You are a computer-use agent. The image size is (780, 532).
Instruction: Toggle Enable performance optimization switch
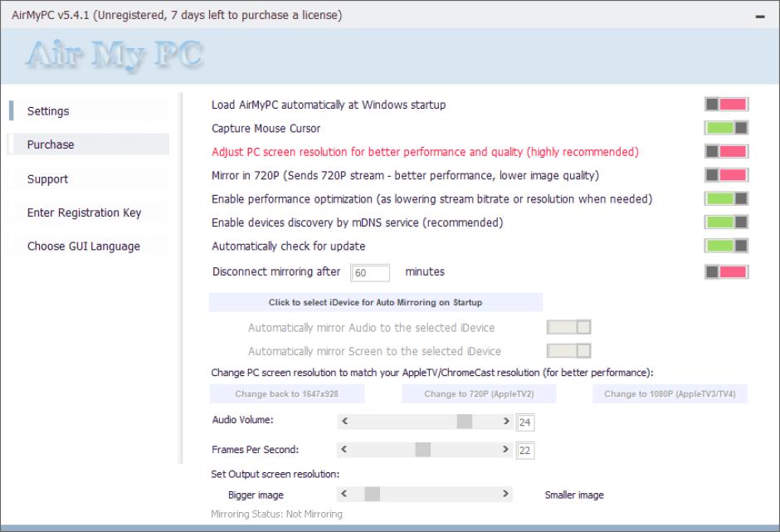(x=726, y=198)
